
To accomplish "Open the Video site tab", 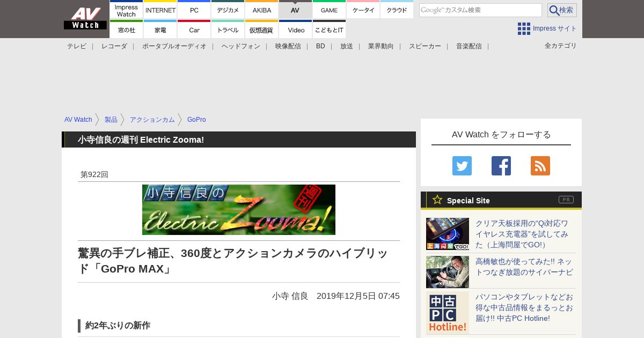I will point(295,30).
